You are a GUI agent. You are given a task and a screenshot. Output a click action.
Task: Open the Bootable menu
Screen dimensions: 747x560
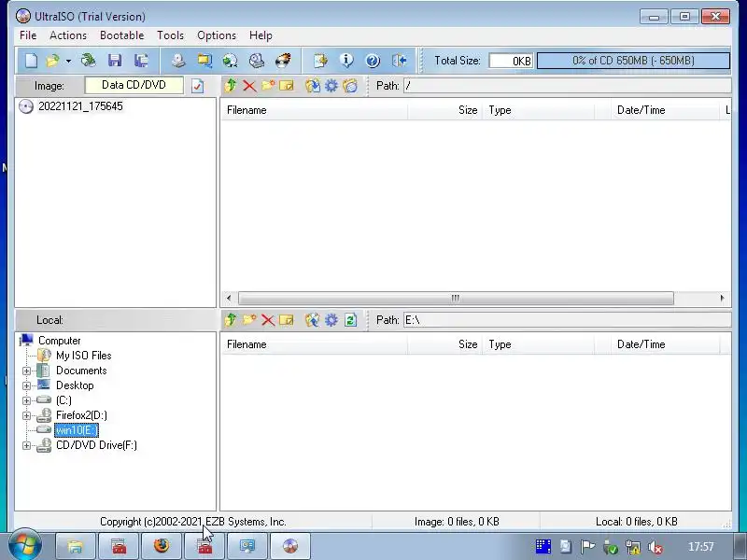click(122, 35)
